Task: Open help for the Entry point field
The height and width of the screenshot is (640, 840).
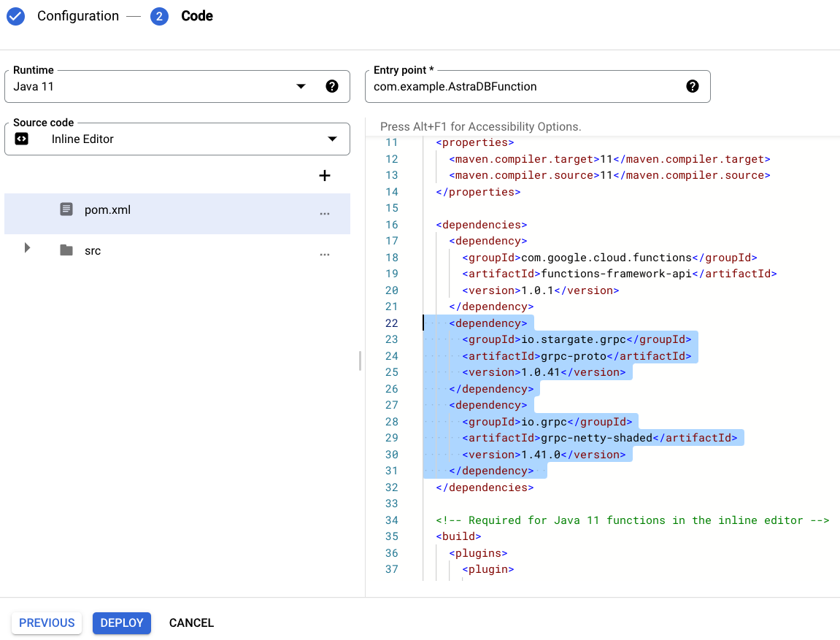Action: point(693,86)
